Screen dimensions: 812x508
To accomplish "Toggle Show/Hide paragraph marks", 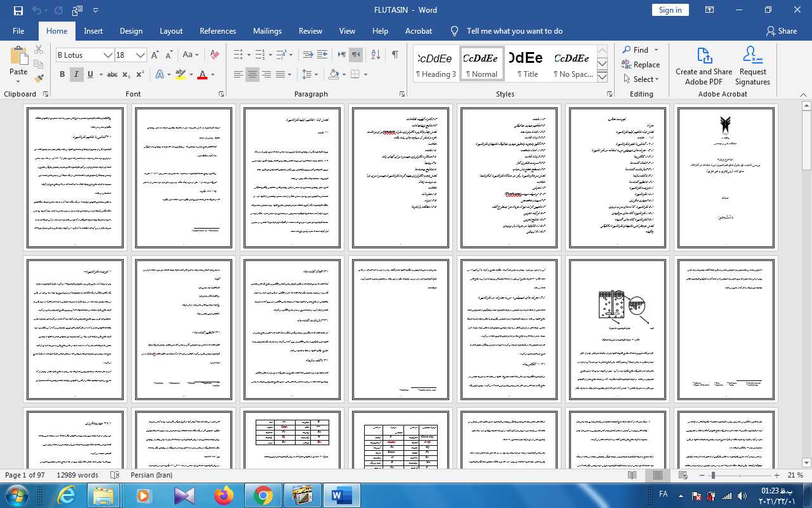I will click(x=395, y=55).
